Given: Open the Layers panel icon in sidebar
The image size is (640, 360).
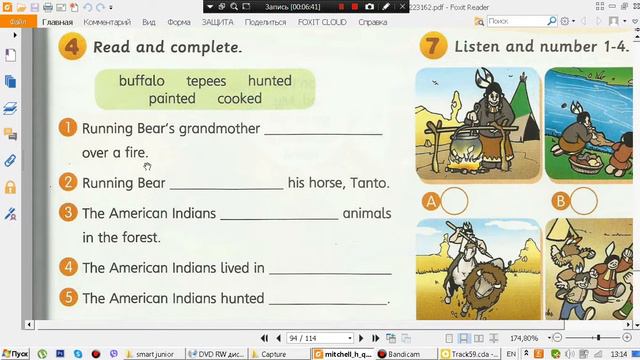Looking at the screenshot, I should [10, 108].
